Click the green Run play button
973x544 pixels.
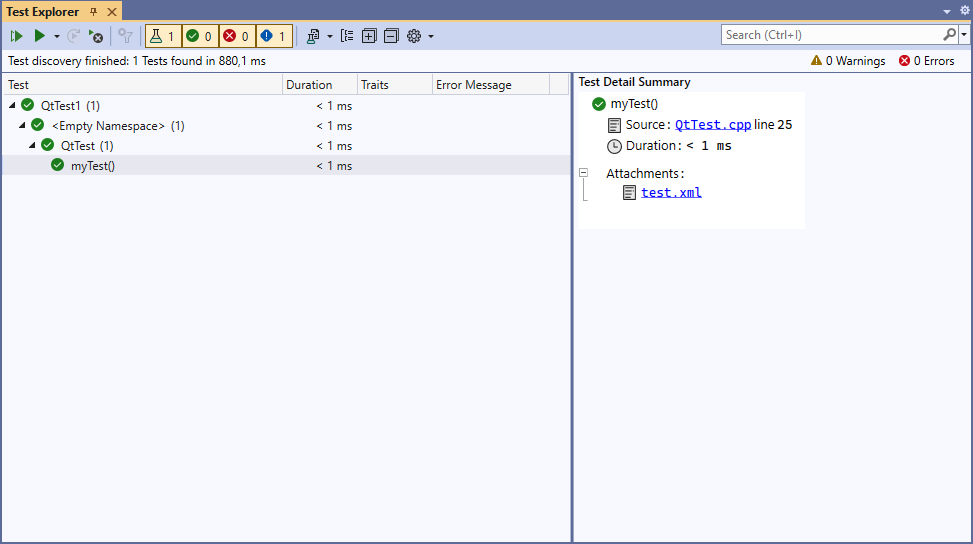coord(39,36)
